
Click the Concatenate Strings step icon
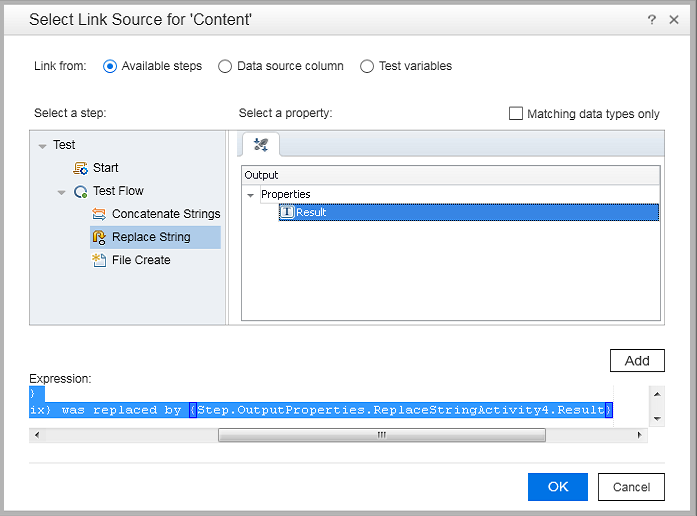click(99, 214)
